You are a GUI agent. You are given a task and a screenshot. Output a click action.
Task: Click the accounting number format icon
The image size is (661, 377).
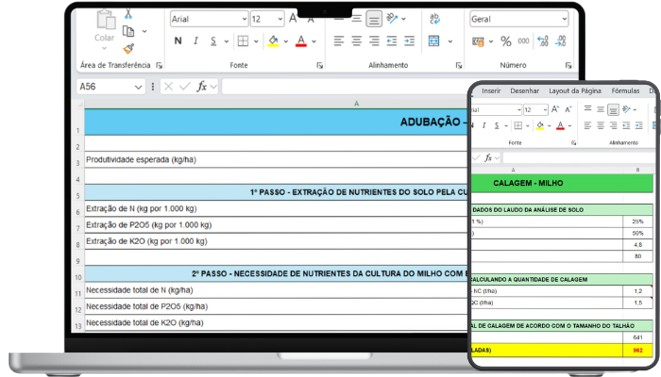(478, 41)
